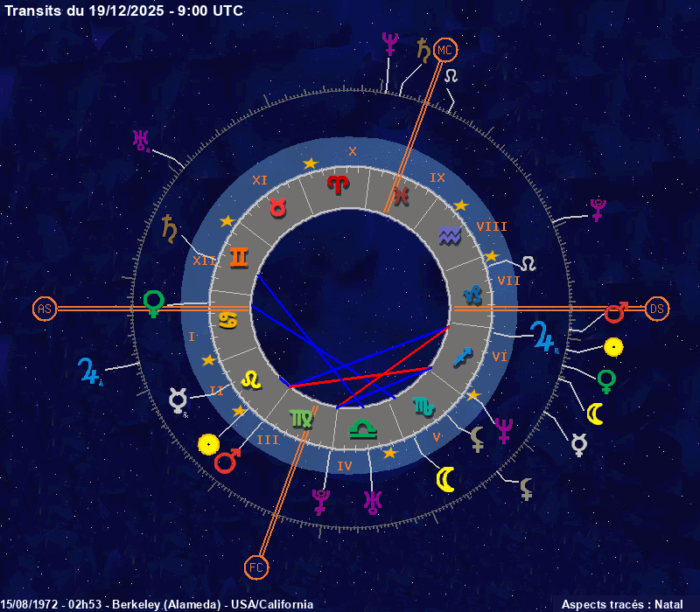Click the green Venus symbol near AS
This screenshot has width=700, height=612.
click(x=154, y=303)
